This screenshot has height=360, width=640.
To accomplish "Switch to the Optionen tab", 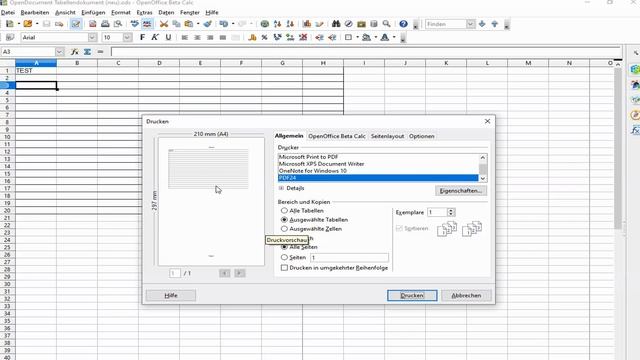I will coord(422,136).
